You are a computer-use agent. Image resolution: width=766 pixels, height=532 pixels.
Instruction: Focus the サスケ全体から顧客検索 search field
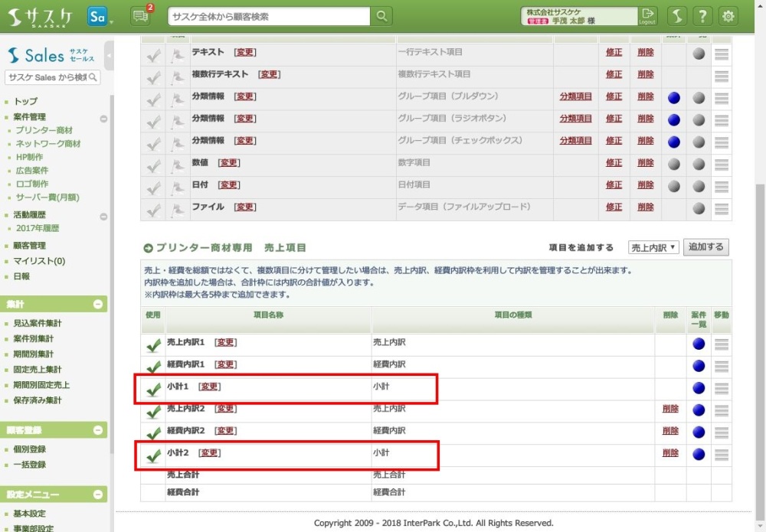tap(269, 17)
